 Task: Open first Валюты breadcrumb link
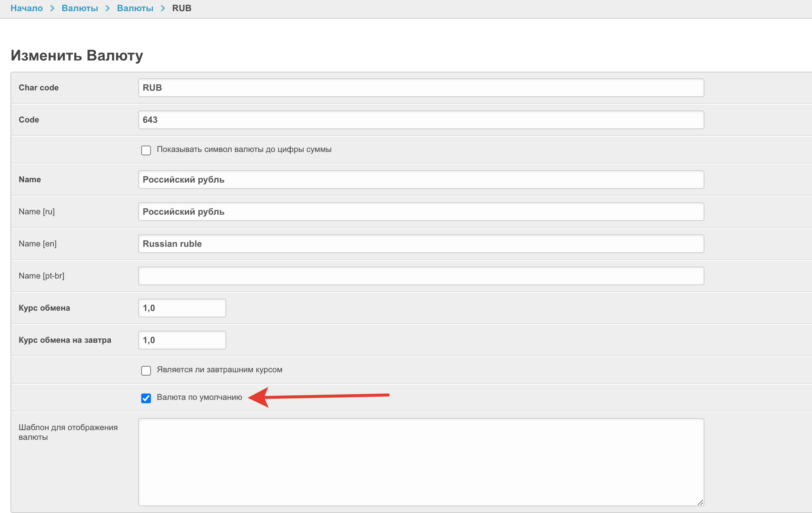pyautogui.click(x=80, y=8)
